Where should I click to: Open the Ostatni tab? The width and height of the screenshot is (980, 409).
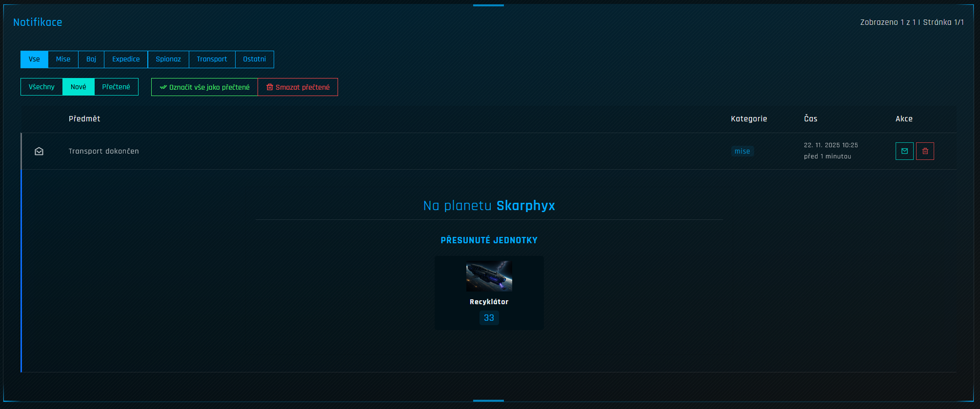255,59
